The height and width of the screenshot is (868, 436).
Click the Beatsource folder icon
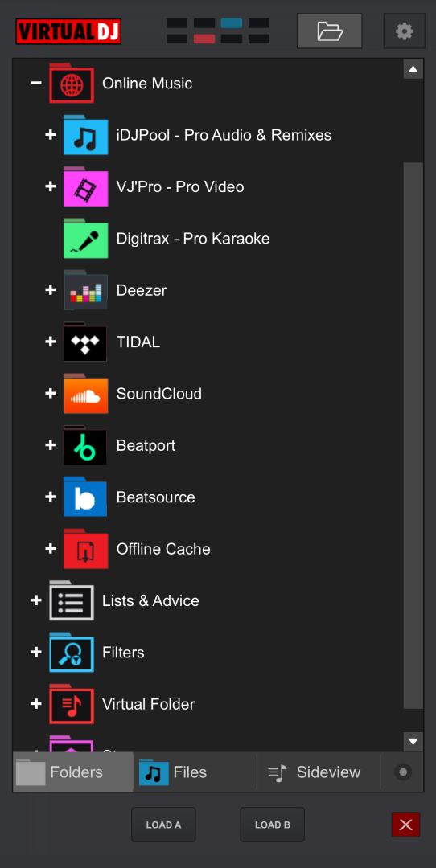click(85, 497)
